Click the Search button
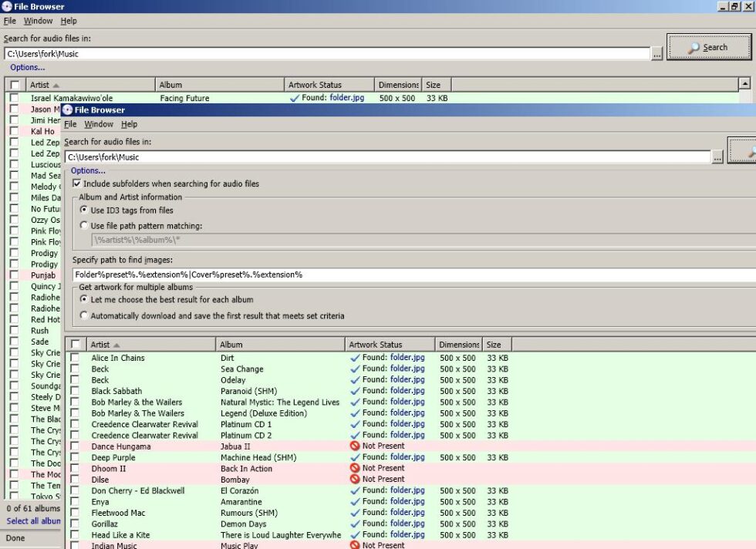Screen dimensions: 756x549 coord(708,47)
